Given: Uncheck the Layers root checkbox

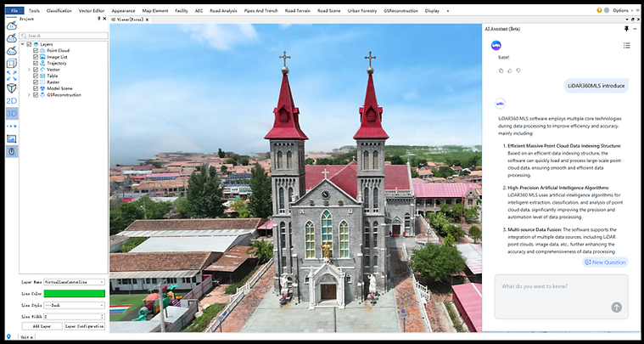Looking at the screenshot, I should [29, 44].
